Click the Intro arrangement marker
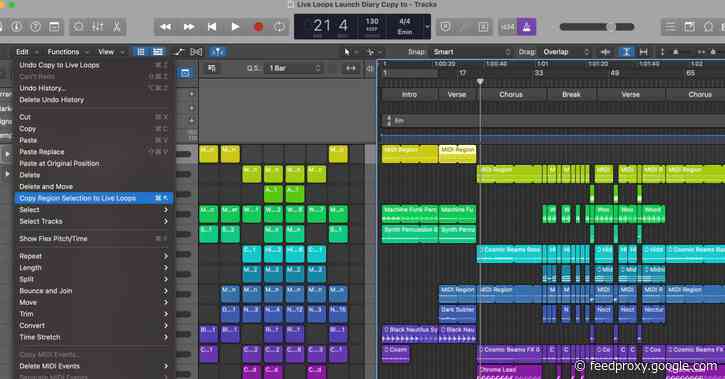 409,94
